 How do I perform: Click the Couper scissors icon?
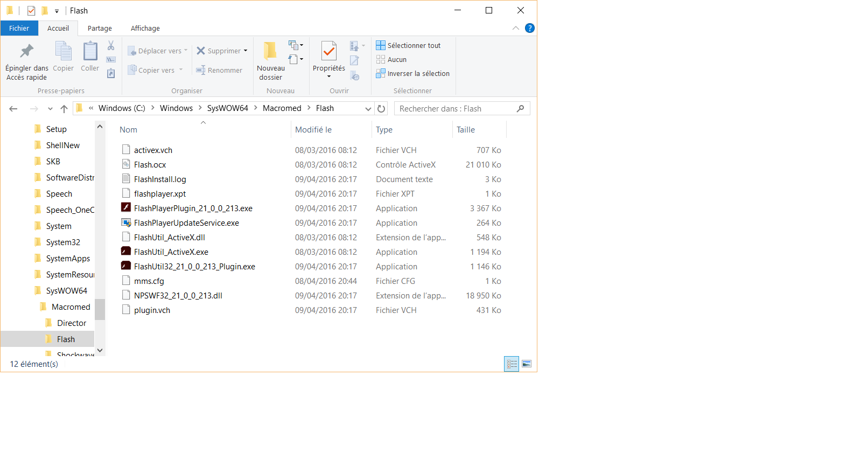[x=111, y=45]
